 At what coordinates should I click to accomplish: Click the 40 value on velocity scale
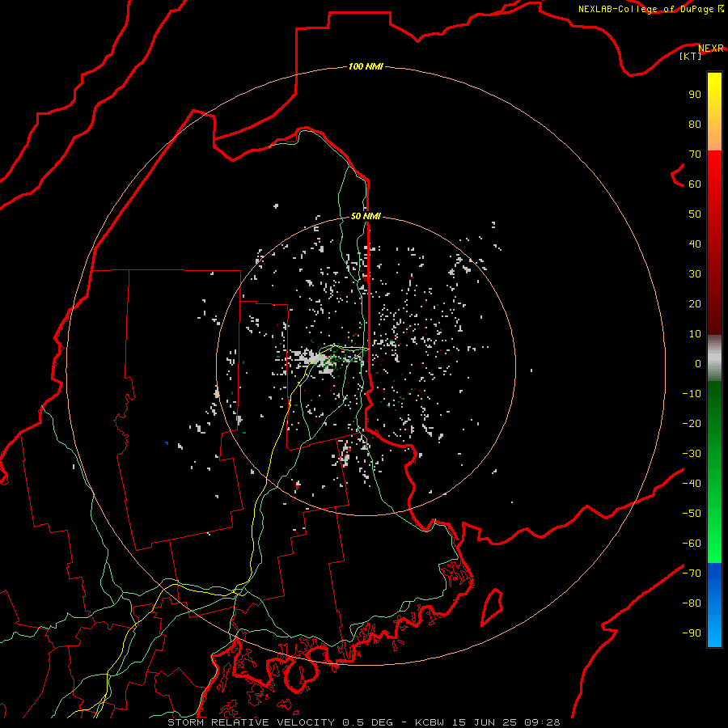point(695,243)
